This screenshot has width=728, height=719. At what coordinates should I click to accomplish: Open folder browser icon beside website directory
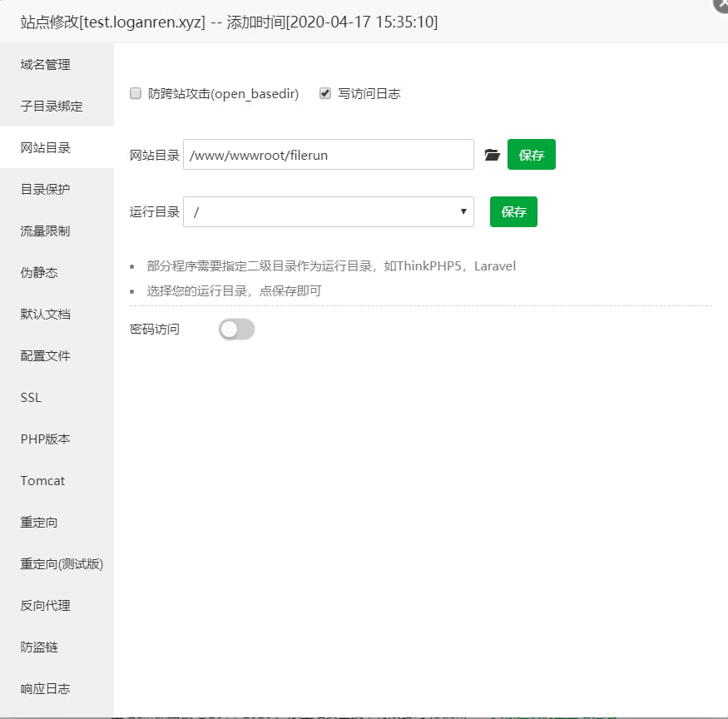(493, 155)
